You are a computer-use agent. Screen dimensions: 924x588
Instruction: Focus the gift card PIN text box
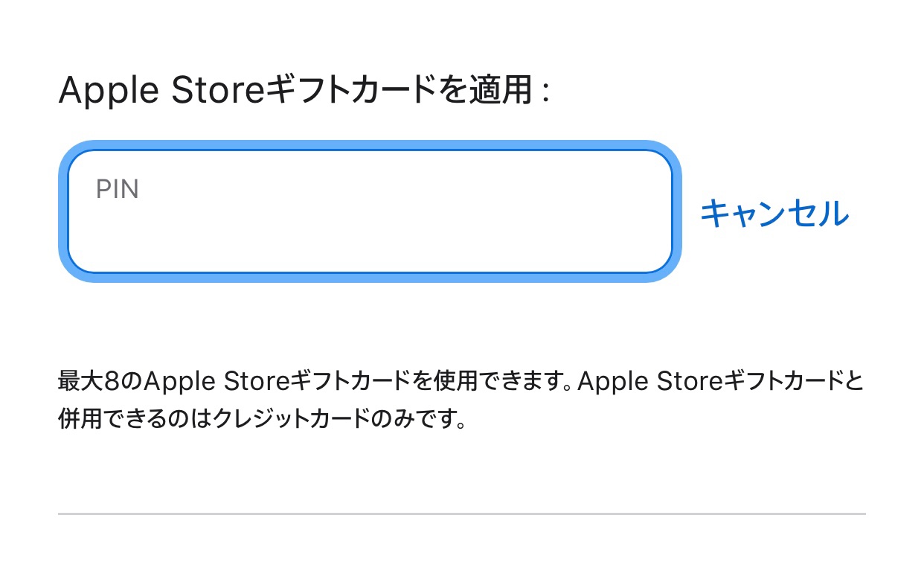[370, 211]
